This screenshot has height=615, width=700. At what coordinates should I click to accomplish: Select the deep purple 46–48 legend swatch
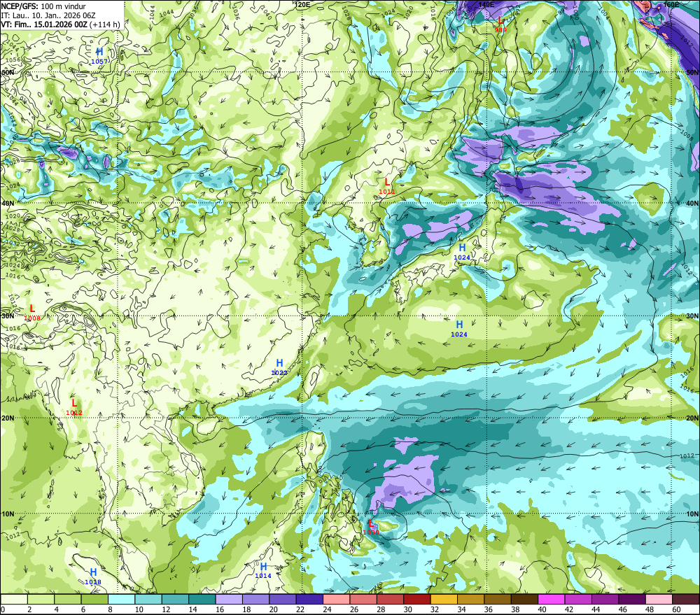coord(632,600)
